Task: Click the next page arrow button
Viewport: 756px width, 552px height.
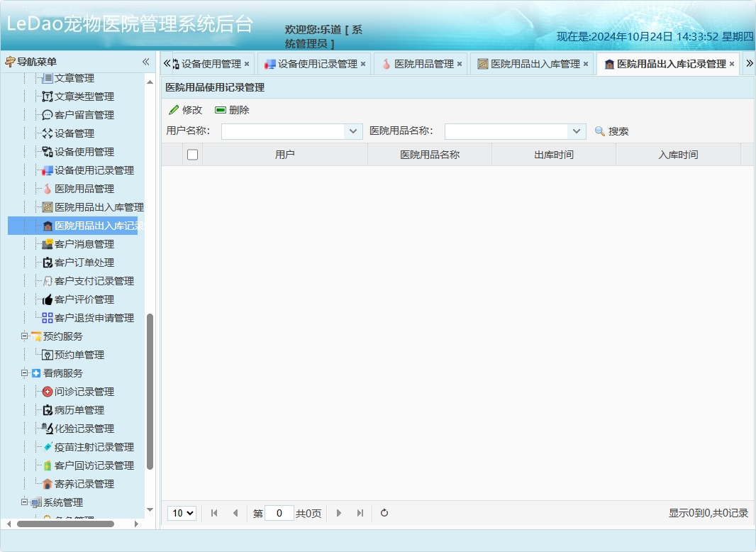Action: pyautogui.click(x=339, y=513)
